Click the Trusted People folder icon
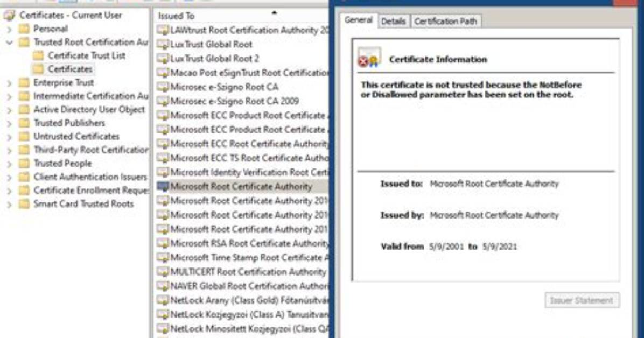 [24, 164]
